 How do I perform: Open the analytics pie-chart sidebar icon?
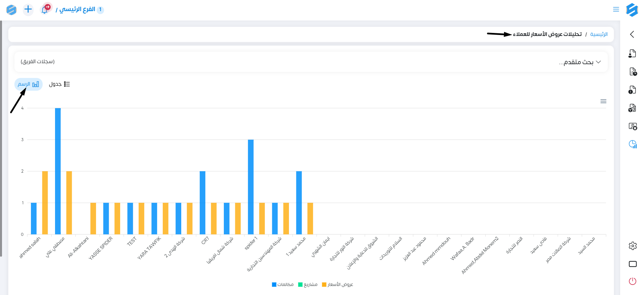point(633,144)
